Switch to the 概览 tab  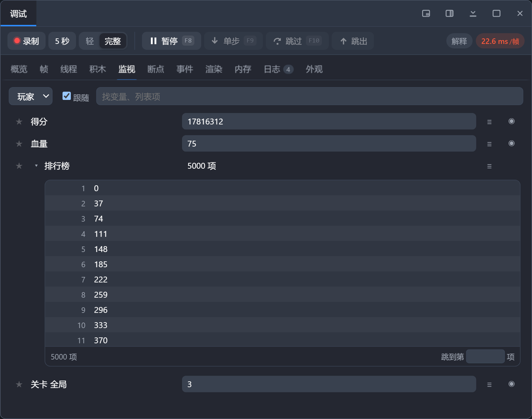[19, 69]
